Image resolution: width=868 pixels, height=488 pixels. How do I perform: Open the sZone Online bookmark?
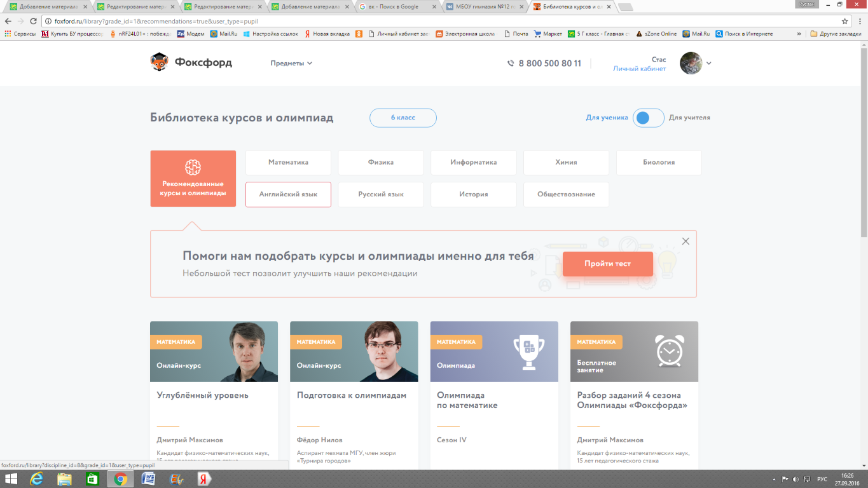(656, 34)
